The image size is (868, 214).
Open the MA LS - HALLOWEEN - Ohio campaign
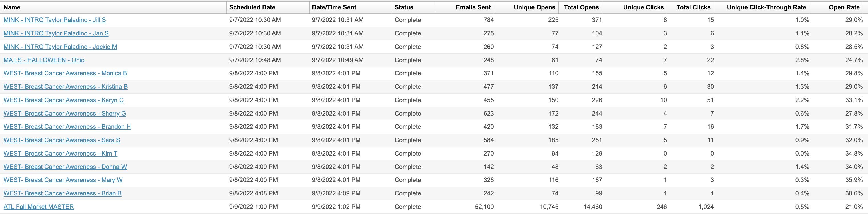pyautogui.click(x=44, y=60)
